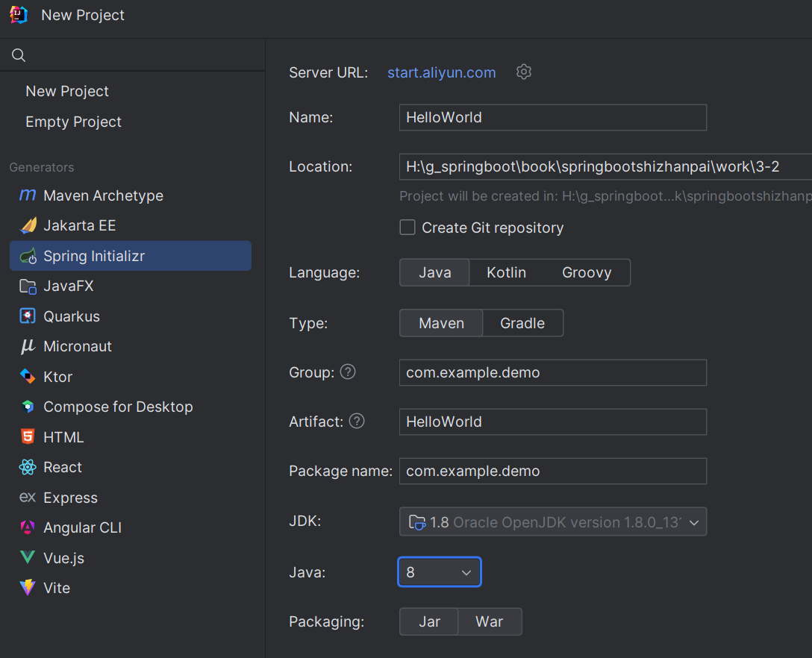
Task: Open the JDK version dropdown
Action: [552, 521]
